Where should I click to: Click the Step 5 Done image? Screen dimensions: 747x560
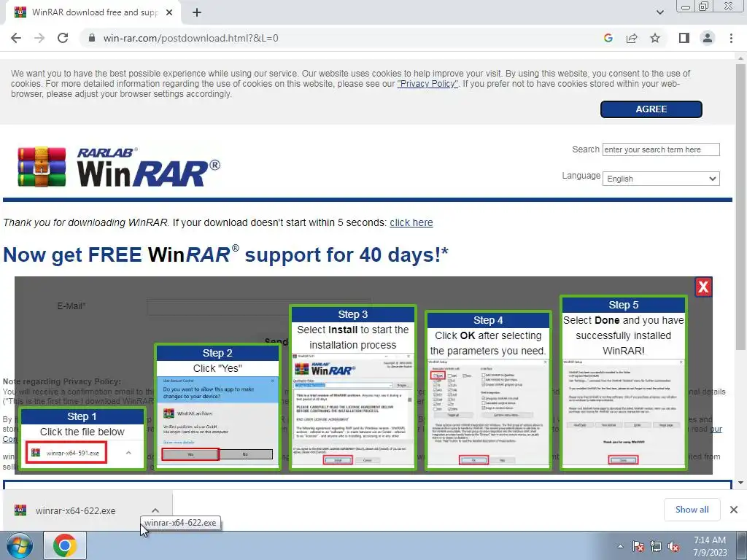click(x=623, y=383)
